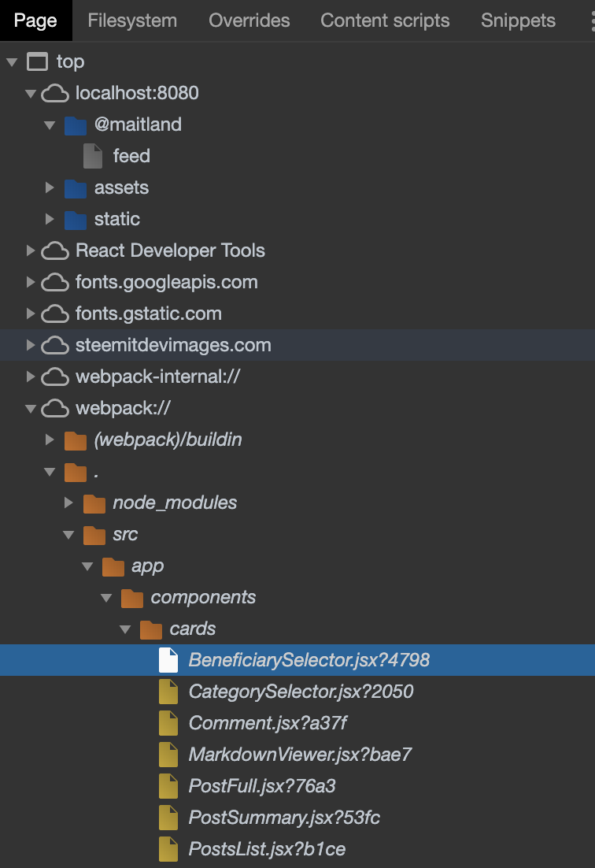Open the Overrides tab
Screen dimensions: 595x868
tap(249, 20)
